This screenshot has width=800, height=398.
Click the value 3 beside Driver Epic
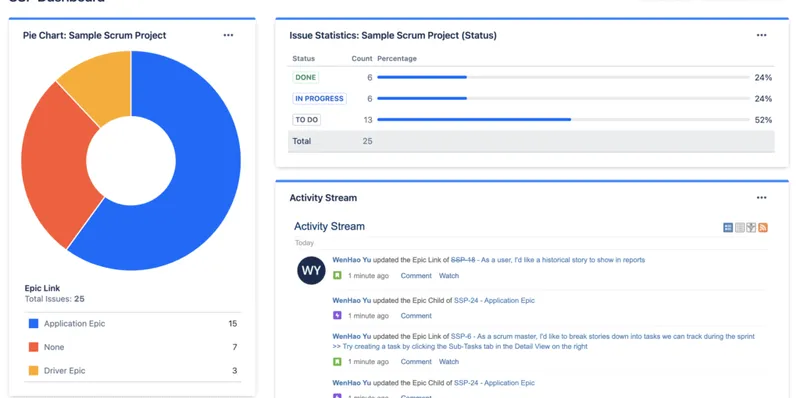click(235, 370)
